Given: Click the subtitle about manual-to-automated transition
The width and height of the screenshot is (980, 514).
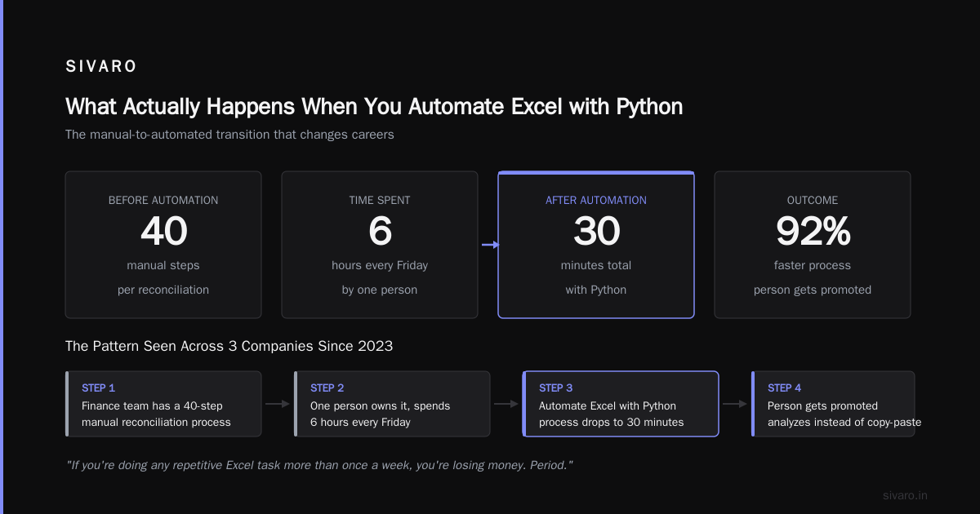Looking at the screenshot, I should point(229,135).
